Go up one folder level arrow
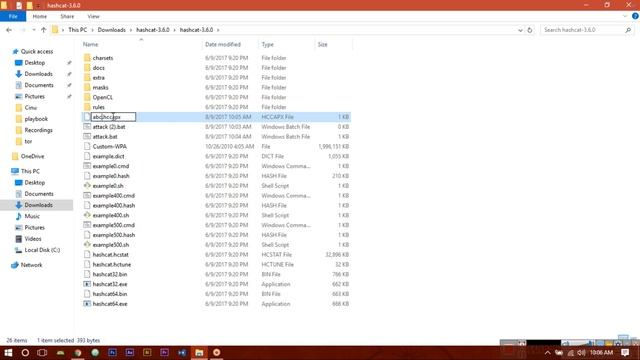Screen dimensions: 640x360 (44, 30)
